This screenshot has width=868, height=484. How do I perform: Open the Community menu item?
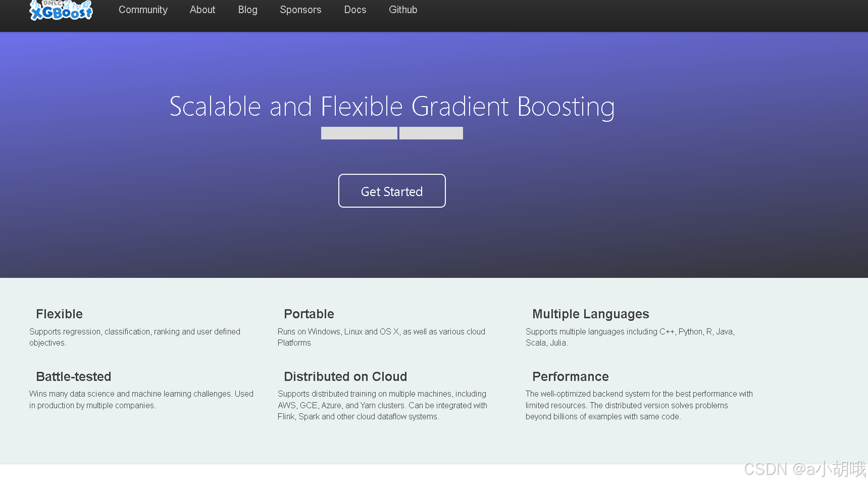[x=143, y=10]
